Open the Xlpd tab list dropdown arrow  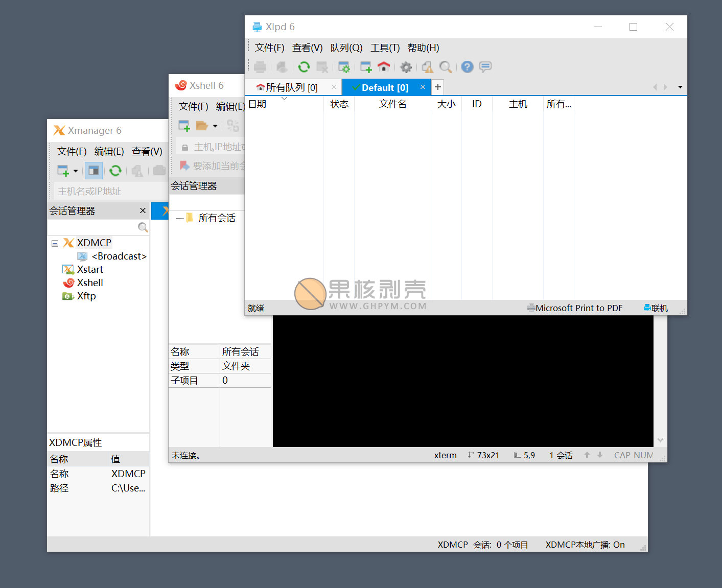(680, 87)
